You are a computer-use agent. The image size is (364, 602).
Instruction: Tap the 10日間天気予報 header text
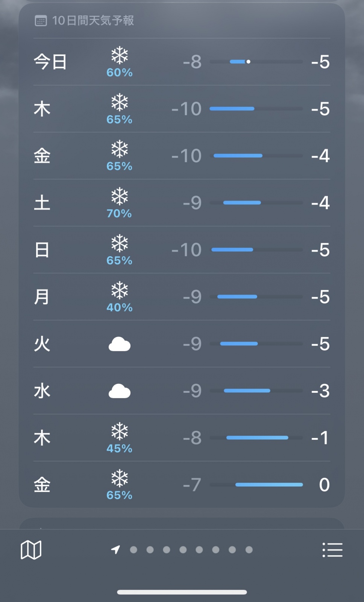tap(93, 21)
